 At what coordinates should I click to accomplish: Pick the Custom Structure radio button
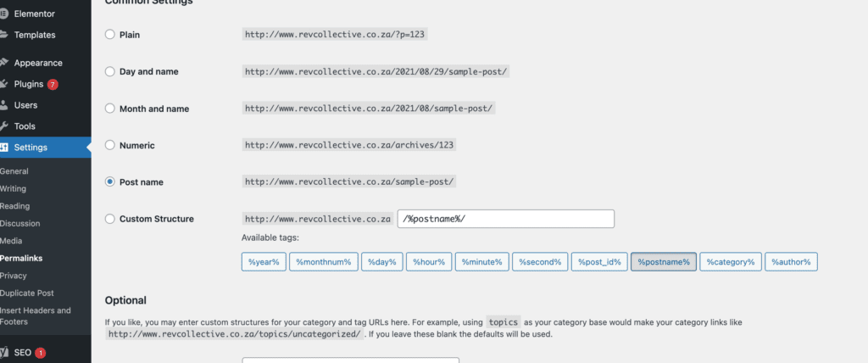pos(109,219)
